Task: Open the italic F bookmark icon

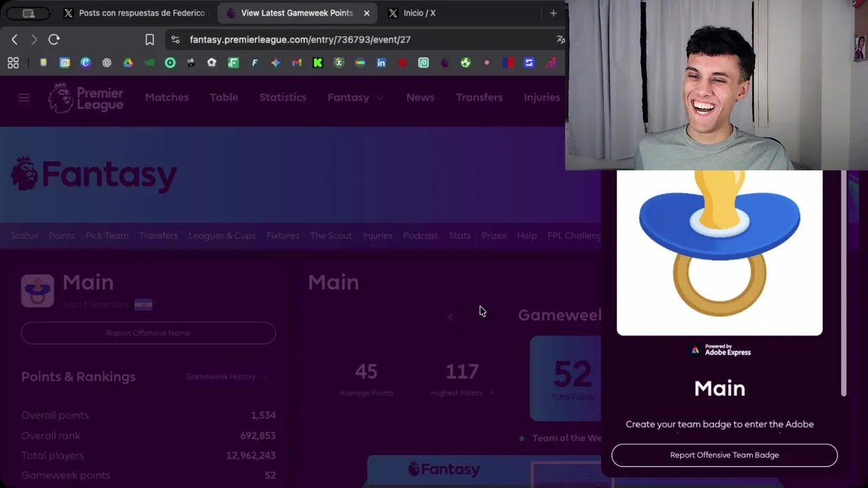Action: click(254, 63)
